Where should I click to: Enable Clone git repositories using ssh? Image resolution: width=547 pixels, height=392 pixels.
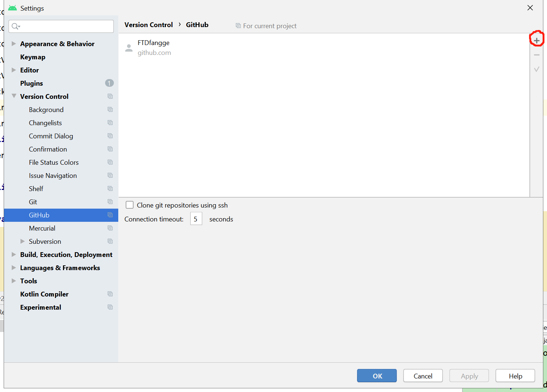130,205
